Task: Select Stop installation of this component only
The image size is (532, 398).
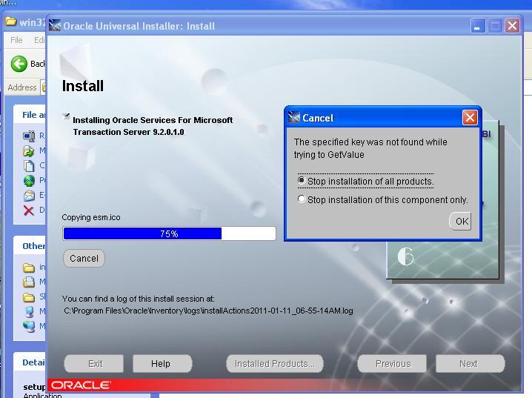Action: [x=383, y=199]
